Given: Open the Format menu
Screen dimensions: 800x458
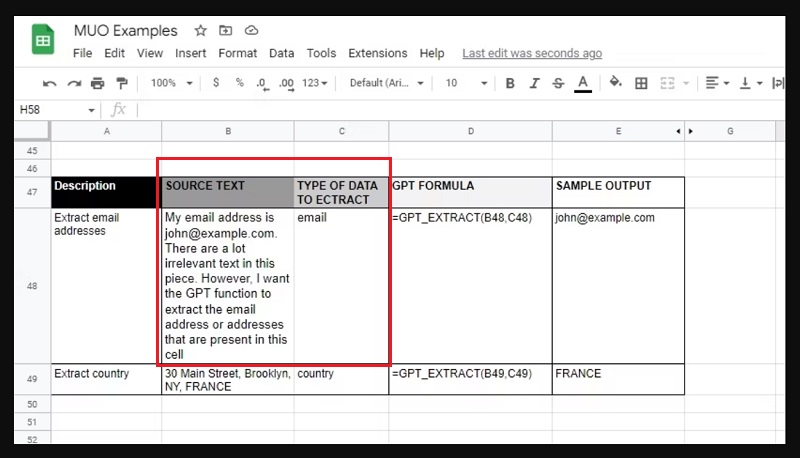Looking at the screenshot, I should click(237, 53).
